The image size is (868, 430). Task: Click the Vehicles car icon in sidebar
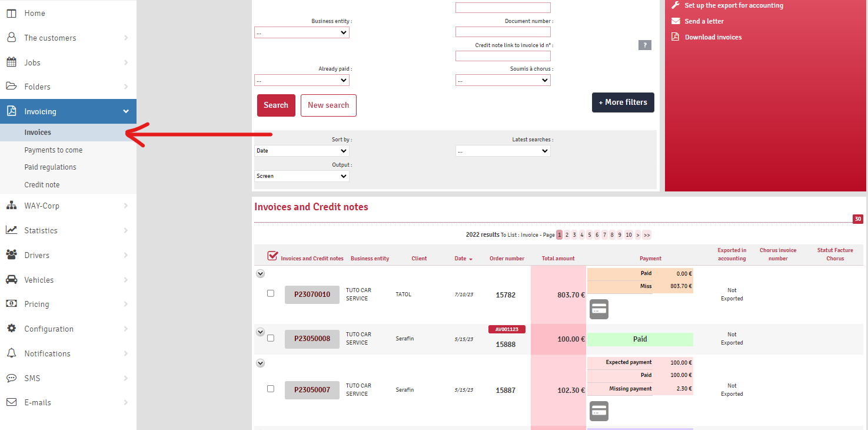(x=11, y=280)
